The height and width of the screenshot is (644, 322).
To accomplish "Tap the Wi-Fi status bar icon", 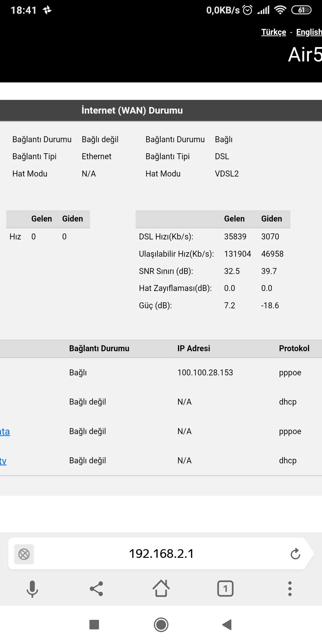I will [280, 10].
